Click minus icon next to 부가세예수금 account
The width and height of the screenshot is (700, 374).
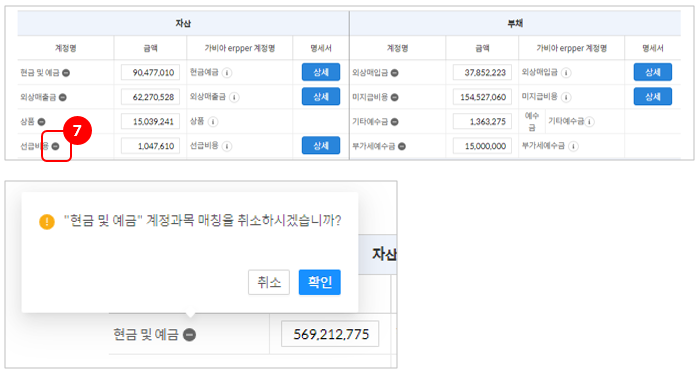(402, 146)
